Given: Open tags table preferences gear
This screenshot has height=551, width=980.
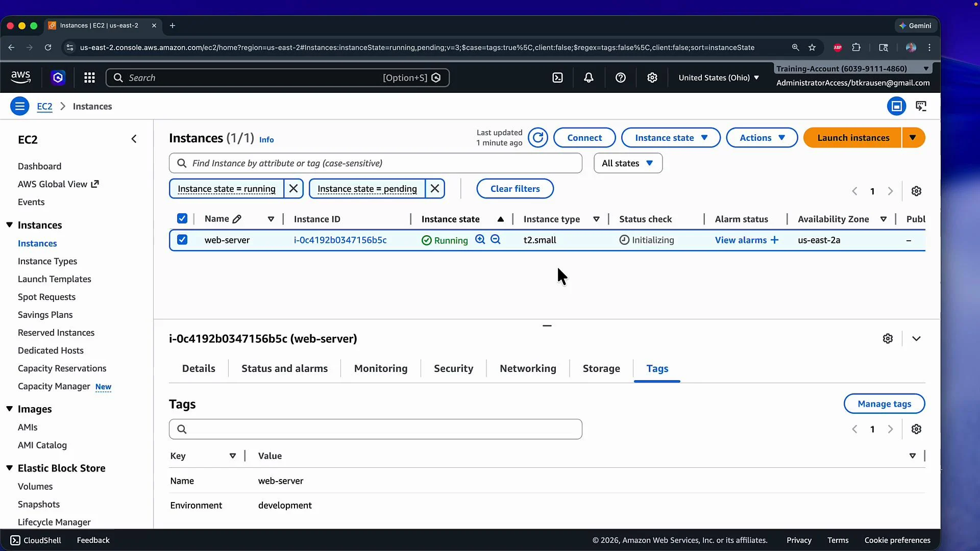Looking at the screenshot, I should pyautogui.click(x=916, y=429).
